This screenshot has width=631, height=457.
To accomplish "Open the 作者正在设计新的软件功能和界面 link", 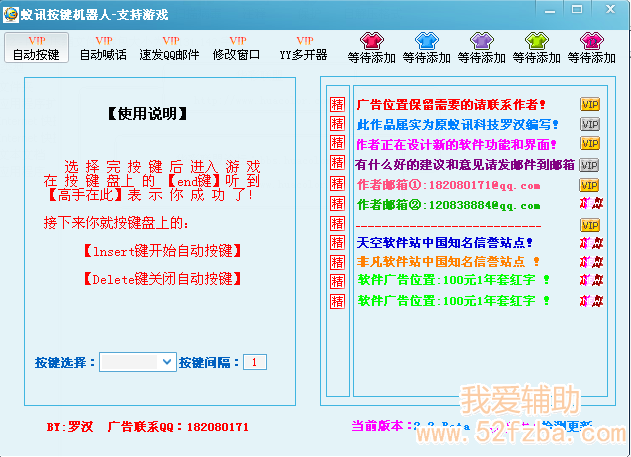I will (x=456, y=144).
